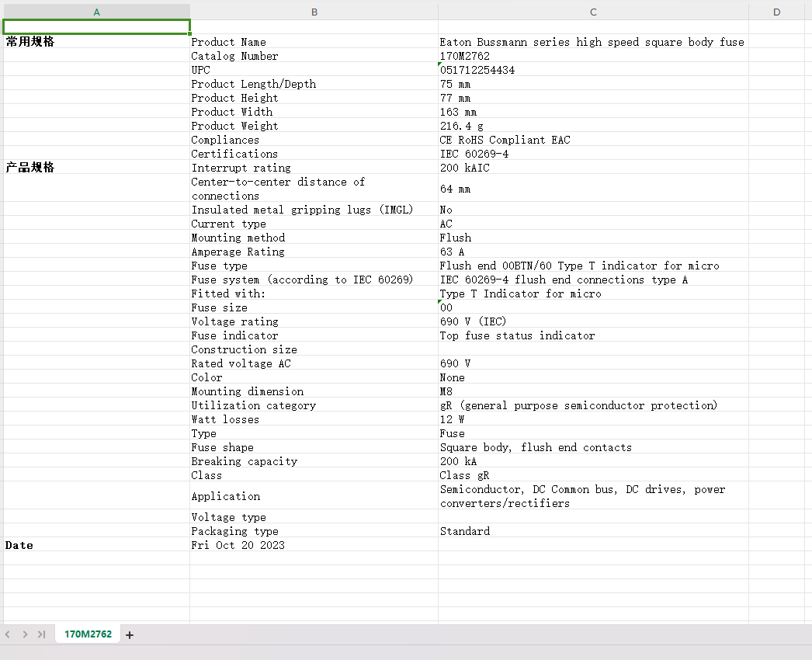
Task: Select the 'Product Height' cell
Action: [314, 97]
